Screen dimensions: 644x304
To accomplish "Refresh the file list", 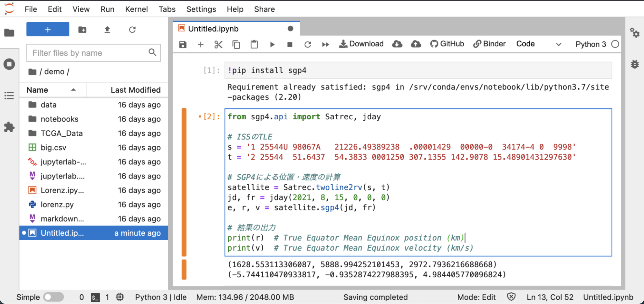I will pyautogui.click(x=132, y=30).
